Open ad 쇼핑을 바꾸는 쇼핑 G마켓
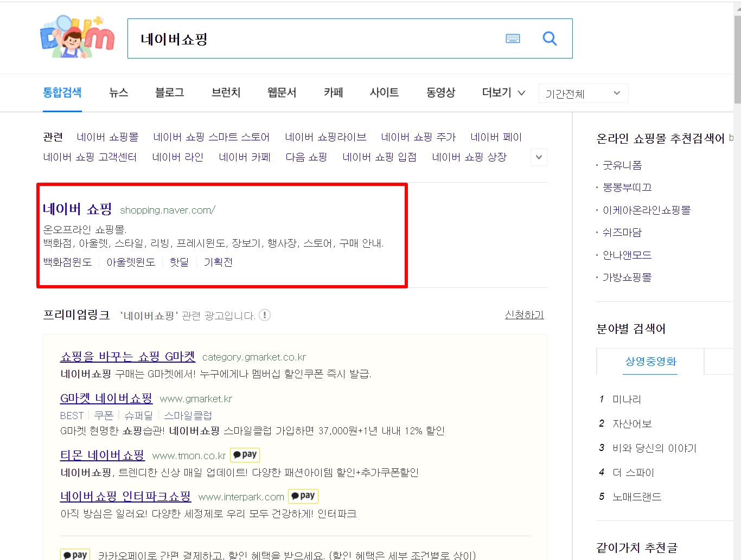The height and width of the screenshot is (560, 741). pos(128,357)
